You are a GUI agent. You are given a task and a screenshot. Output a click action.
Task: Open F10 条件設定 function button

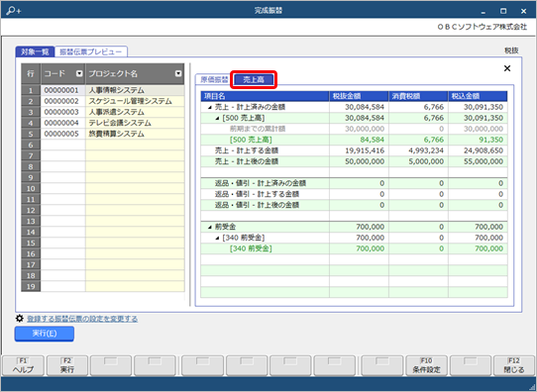tap(426, 365)
